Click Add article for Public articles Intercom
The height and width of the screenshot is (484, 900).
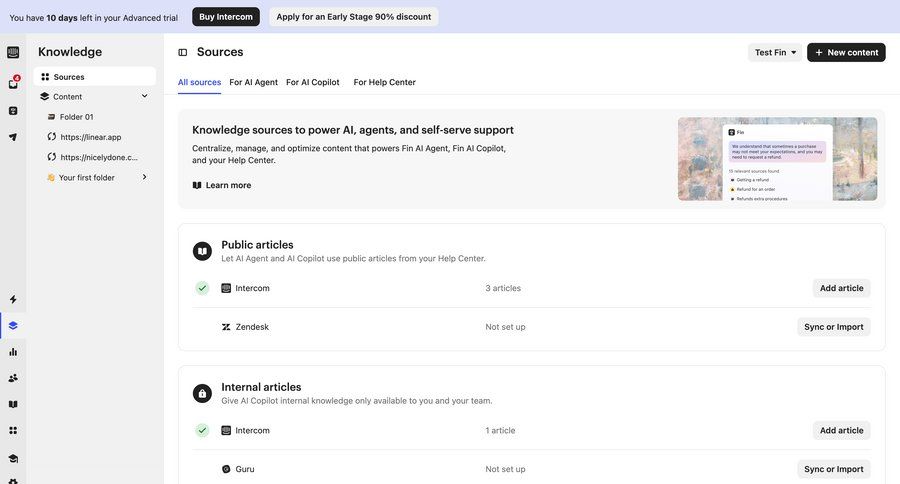pos(841,288)
